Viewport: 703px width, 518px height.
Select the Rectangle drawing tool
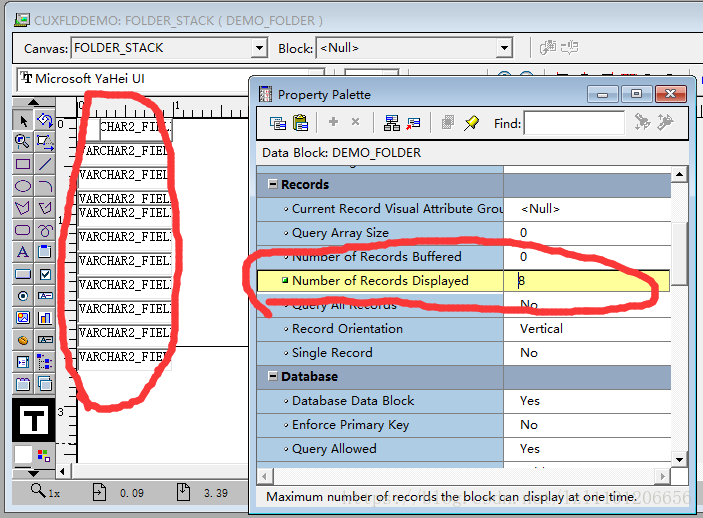coord(23,164)
